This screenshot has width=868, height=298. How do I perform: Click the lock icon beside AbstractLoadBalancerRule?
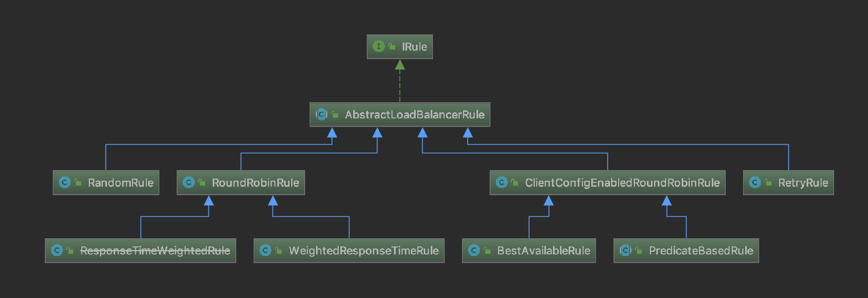tap(335, 115)
